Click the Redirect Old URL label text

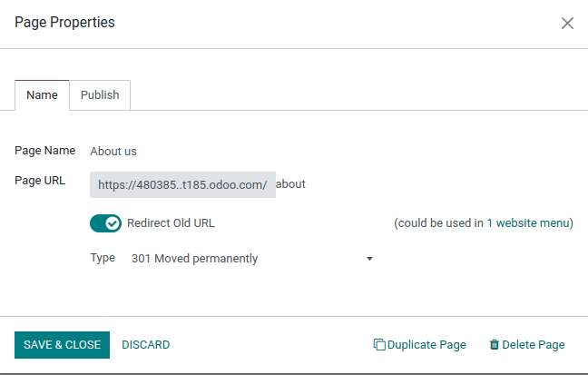click(171, 222)
